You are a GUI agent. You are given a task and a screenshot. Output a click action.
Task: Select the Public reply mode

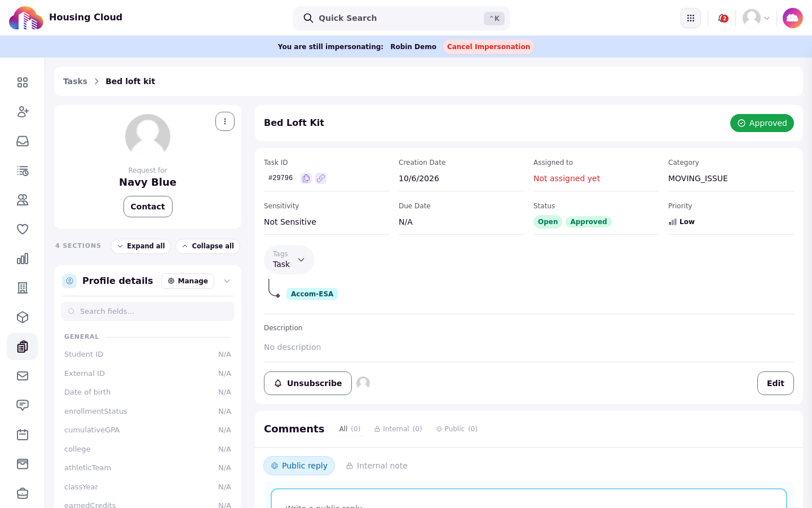click(299, 466)
